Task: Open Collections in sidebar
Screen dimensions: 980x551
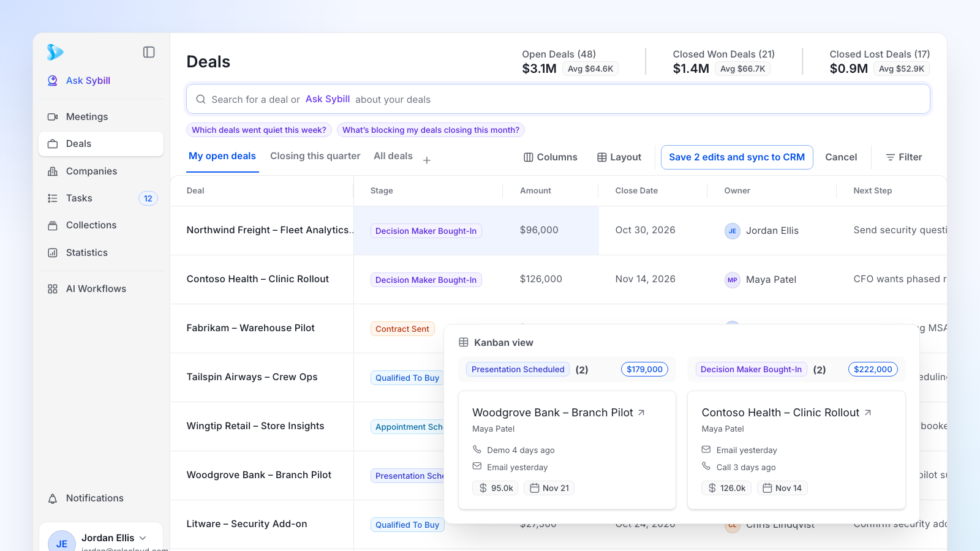Action: 101,225
